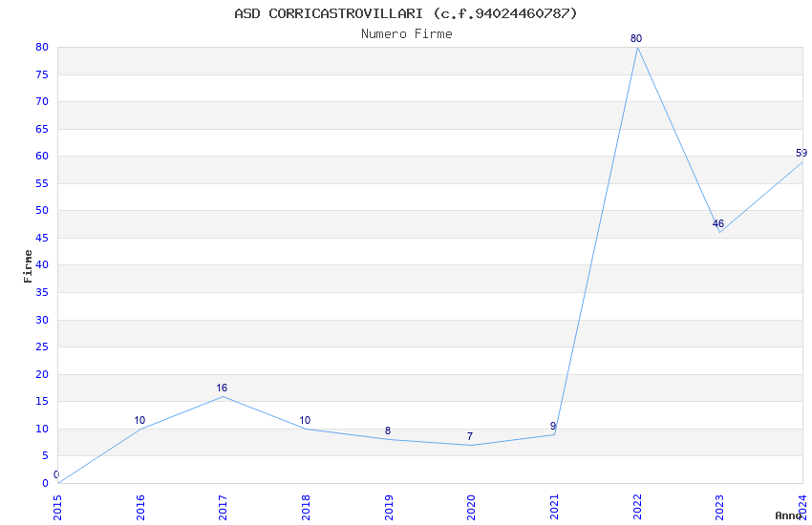The height and width of the screenshot is (525, 812).
Task: Click the data label 10 above 2016
Action: click(x=139, y=421)
